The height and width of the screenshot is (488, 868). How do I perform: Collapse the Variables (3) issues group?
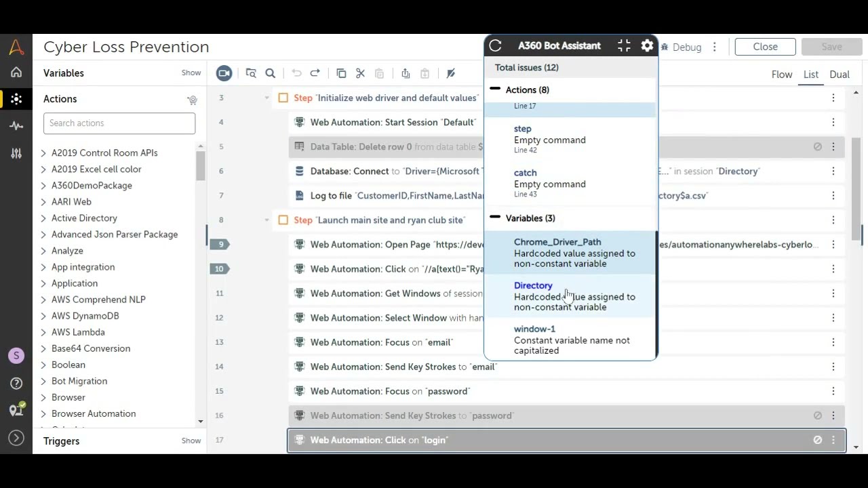click(x=495, y=218)
